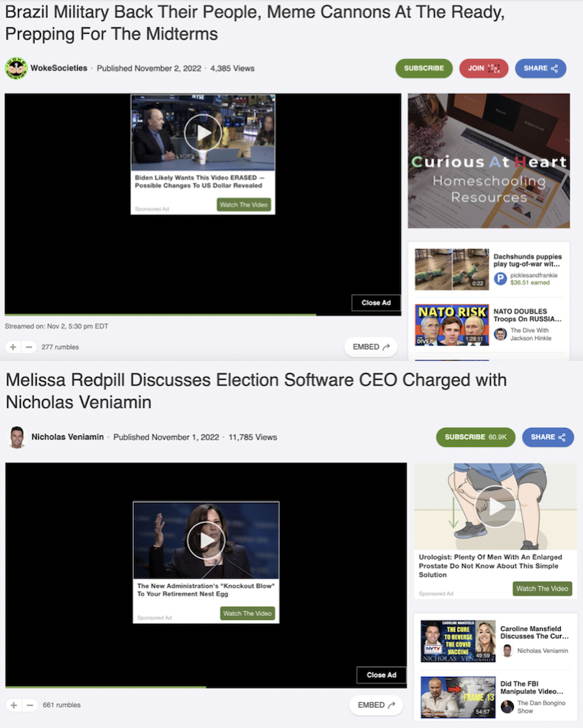Click the WokeSocieties channel avatar icon
583x728 pixels.
click(x=16, y=68)
